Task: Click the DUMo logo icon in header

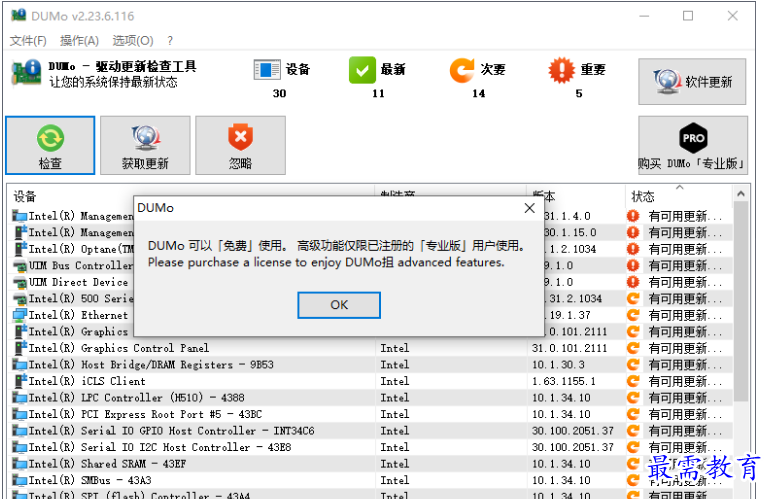Action: point(26,73)
